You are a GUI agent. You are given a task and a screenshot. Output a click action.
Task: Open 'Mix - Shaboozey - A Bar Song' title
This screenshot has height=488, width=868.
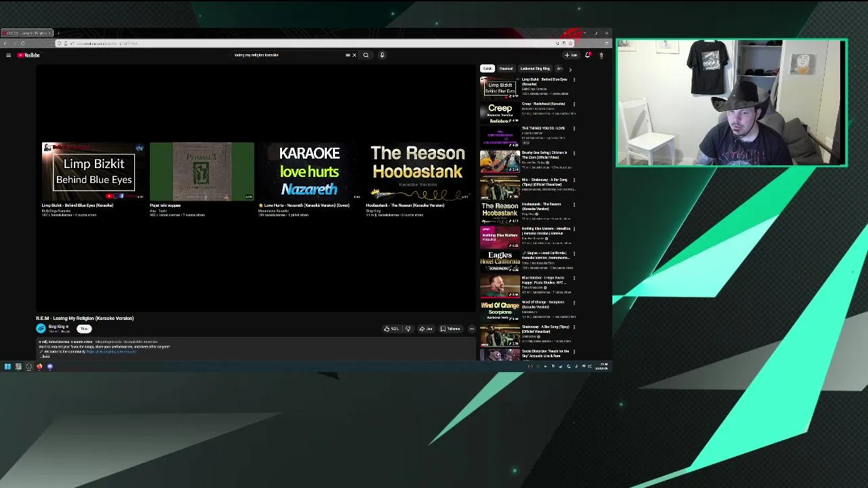[x=545, y=182]
